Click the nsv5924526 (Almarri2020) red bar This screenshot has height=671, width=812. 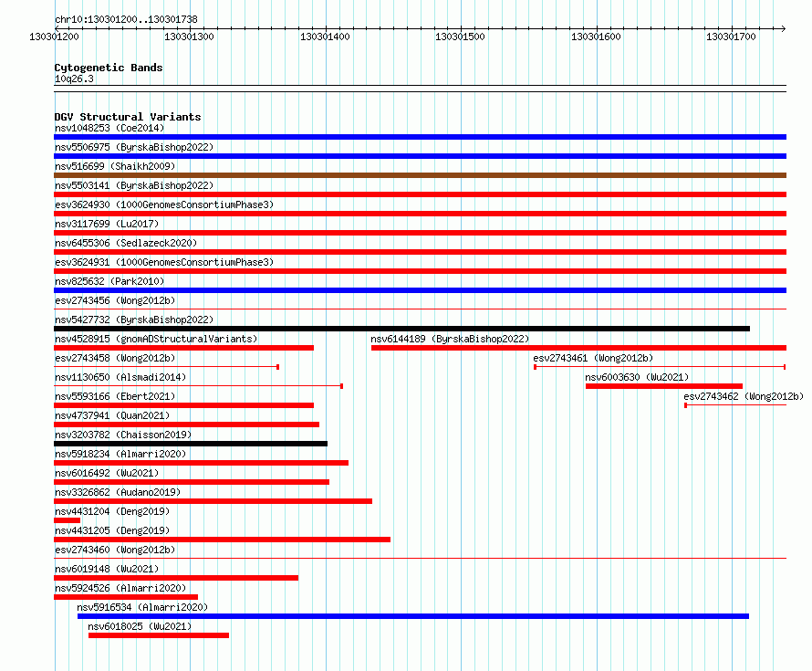point(126,597)
